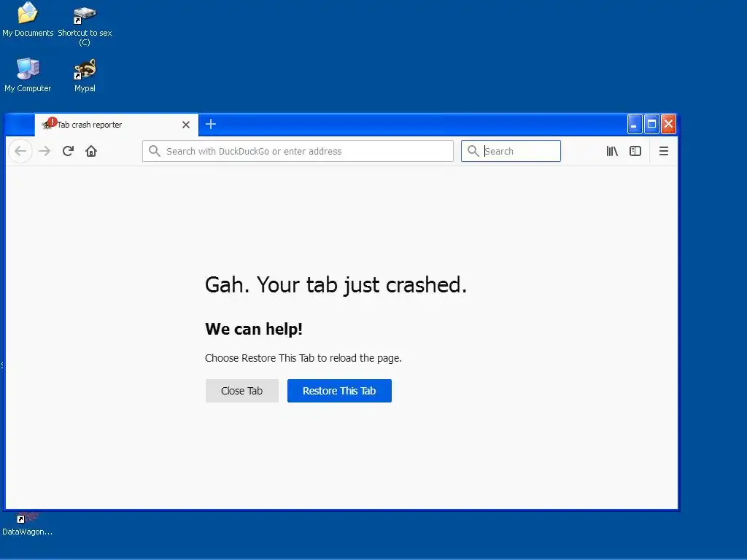The height and width of the screenshot is (560, 747).
Task: Click the 'We can help!' text
Action: [x=254, y=329]
